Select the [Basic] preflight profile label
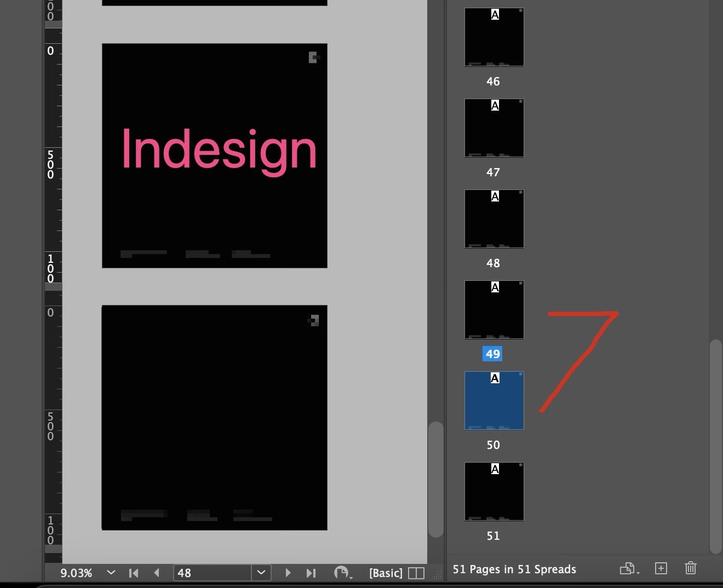 pos(386,573)
